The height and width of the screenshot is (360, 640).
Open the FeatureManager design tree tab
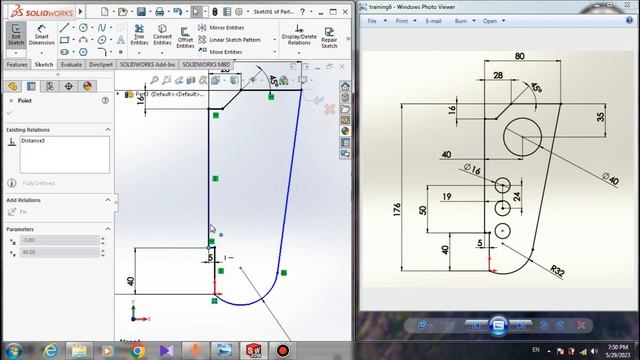13,86
